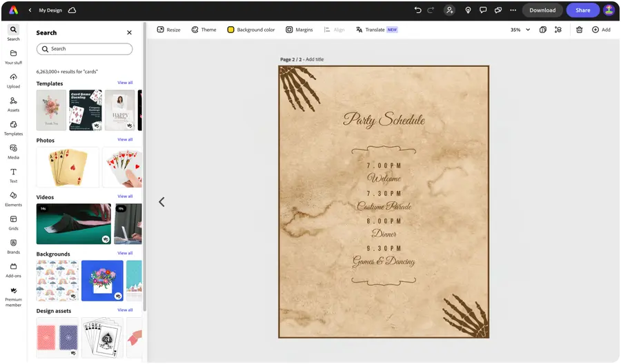Rename the My Design project title
The width and height of the screenshot is (621, 364).
coord(50,10)
